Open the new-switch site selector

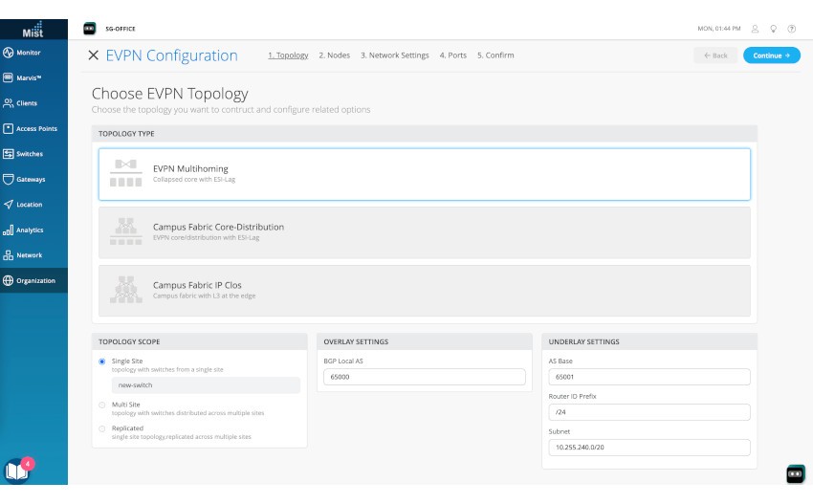coord(206,384)
